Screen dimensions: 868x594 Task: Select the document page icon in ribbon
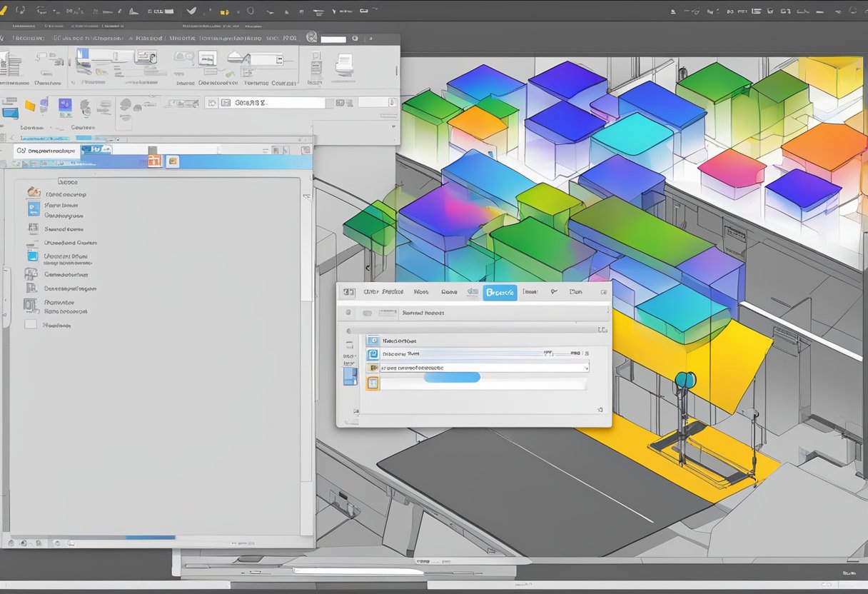tap(344, 65)
